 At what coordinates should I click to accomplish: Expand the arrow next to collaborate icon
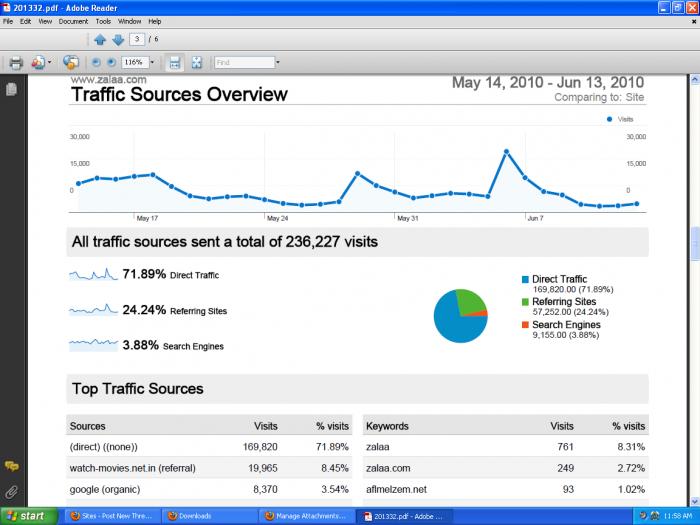point(50,62)
